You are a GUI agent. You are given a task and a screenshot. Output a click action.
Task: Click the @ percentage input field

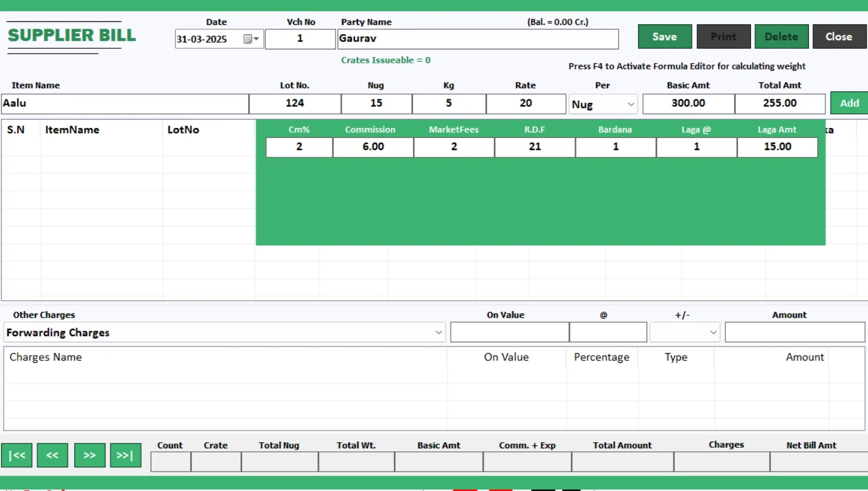click(x=608, y=332)
